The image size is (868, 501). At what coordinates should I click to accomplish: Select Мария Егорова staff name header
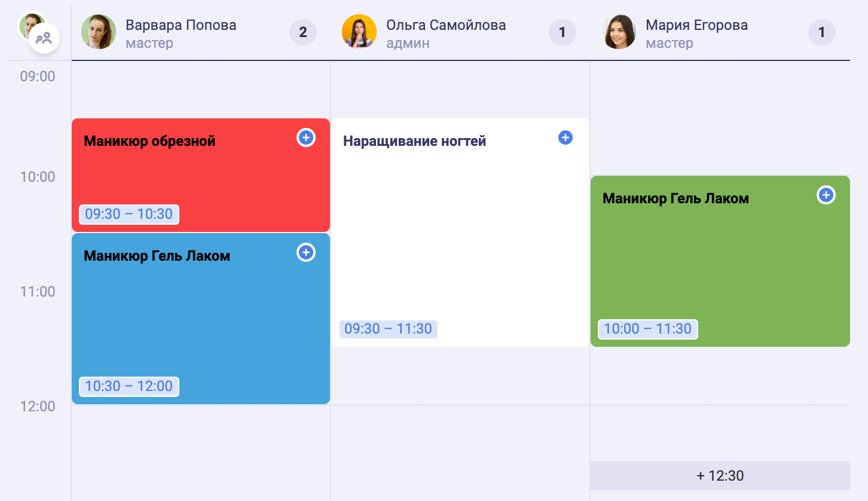697,25
